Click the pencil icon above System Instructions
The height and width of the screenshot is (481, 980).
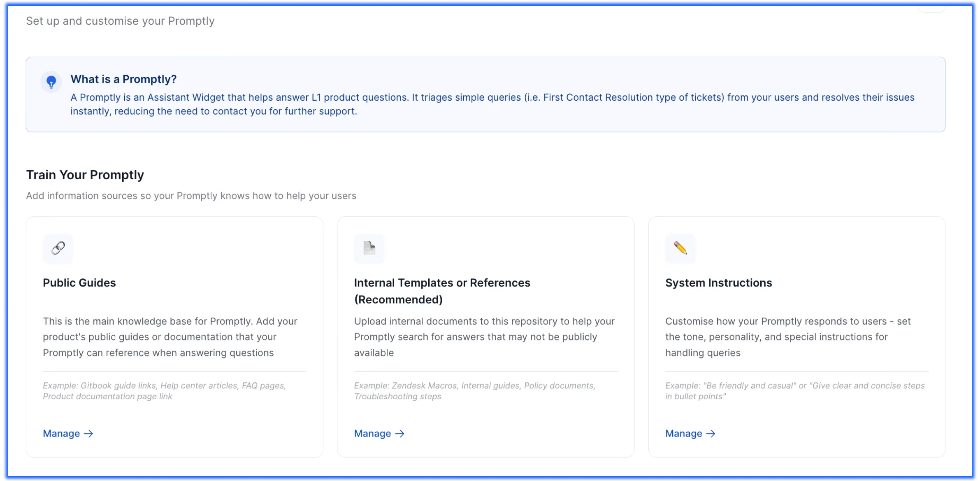680,248
